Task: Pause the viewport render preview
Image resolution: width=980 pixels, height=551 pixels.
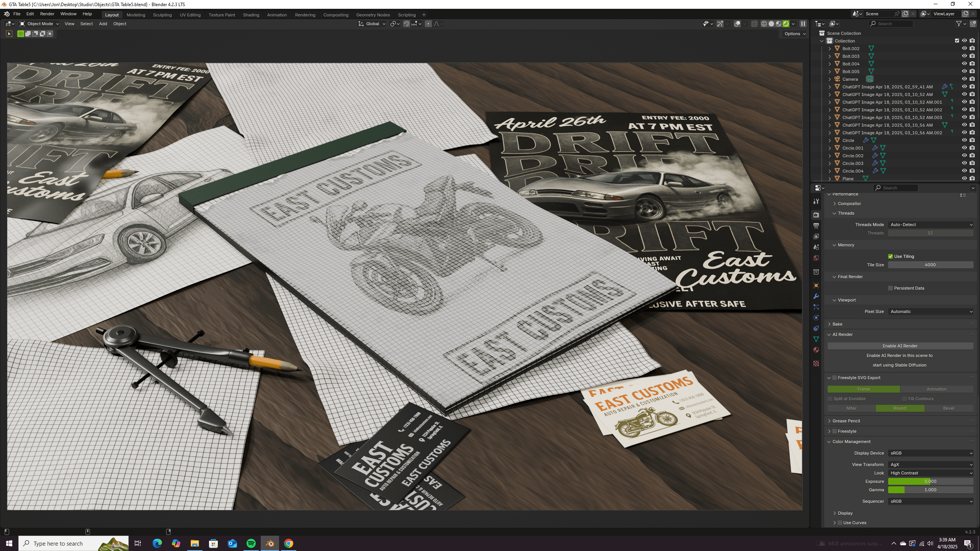Action: (803, 24)
